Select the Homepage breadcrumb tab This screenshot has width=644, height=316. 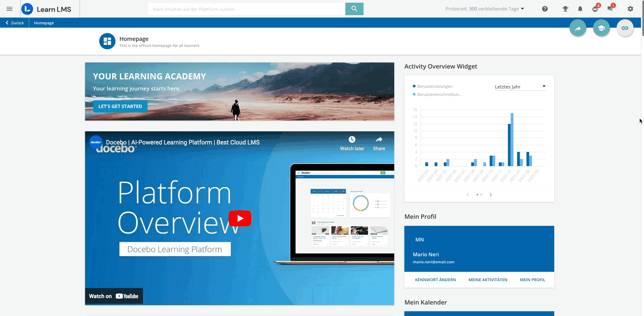click(44, 23)
